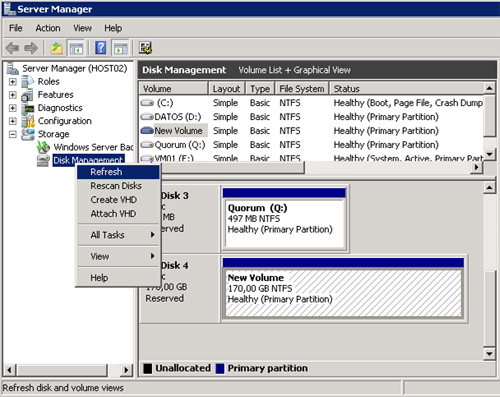
Task: Select Attach VHD in context menu
Action: 119,214
